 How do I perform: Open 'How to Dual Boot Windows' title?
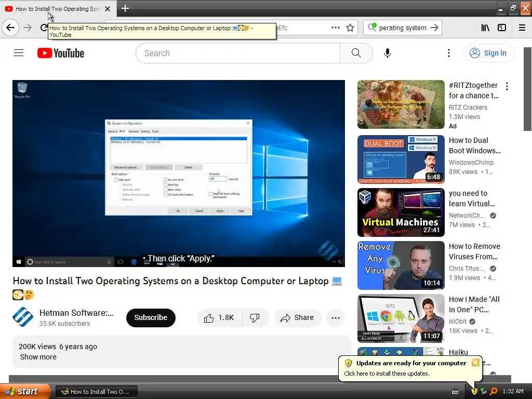tap(475, 145)
